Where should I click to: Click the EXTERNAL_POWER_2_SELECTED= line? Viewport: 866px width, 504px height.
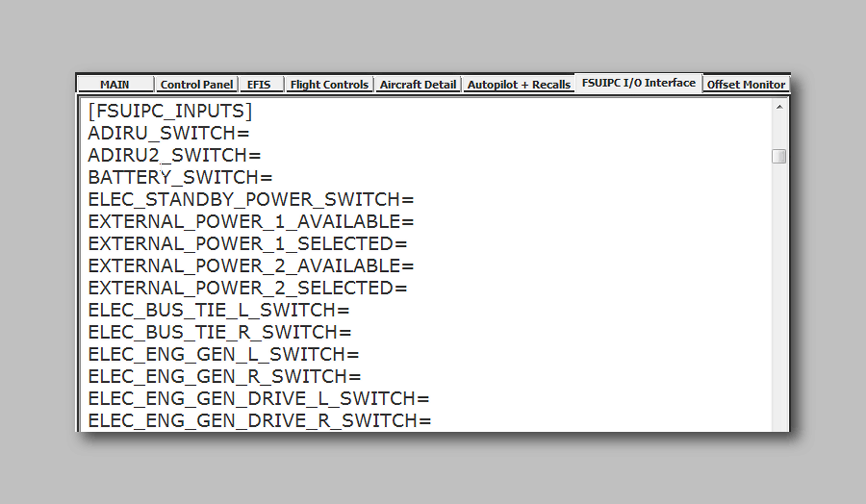click(x=247, y=288)
